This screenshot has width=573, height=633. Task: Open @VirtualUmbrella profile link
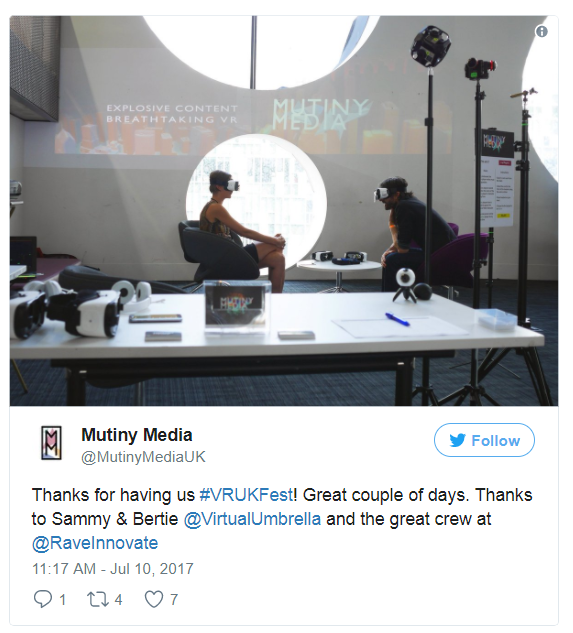tap(252, 519)
